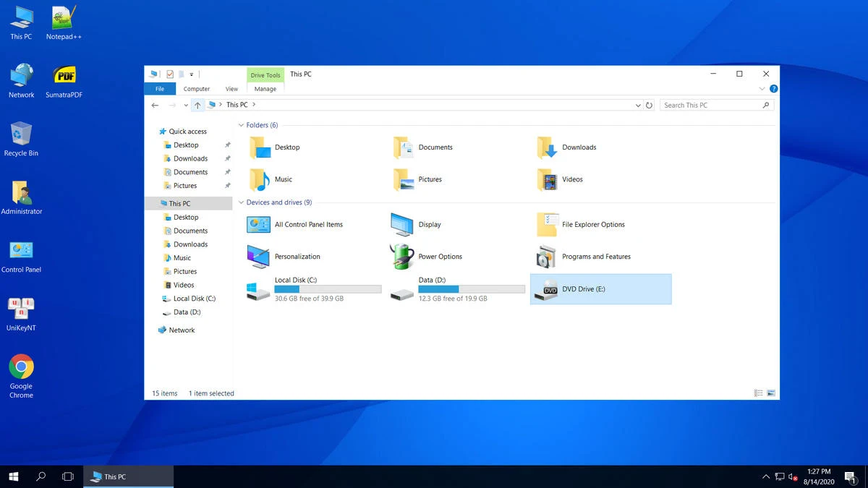
Task: Select the UniKeyNT desktop icon
Action: 21,314
